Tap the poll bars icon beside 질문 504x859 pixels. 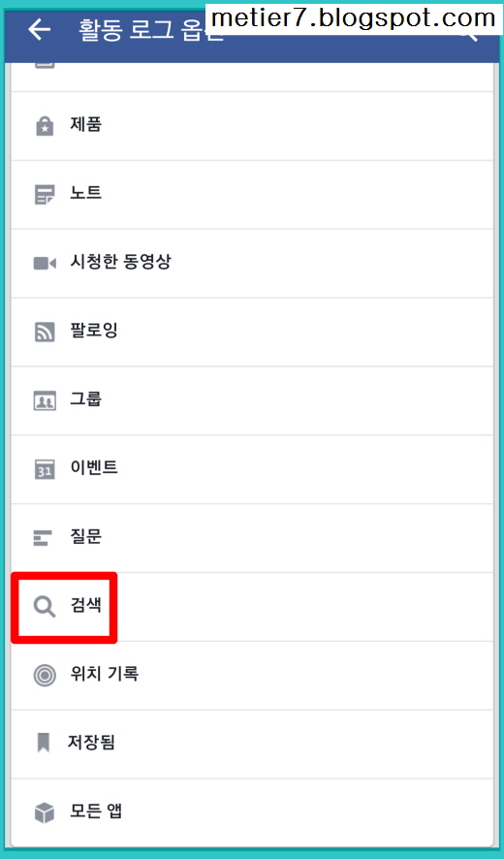(x=43, y=538)
